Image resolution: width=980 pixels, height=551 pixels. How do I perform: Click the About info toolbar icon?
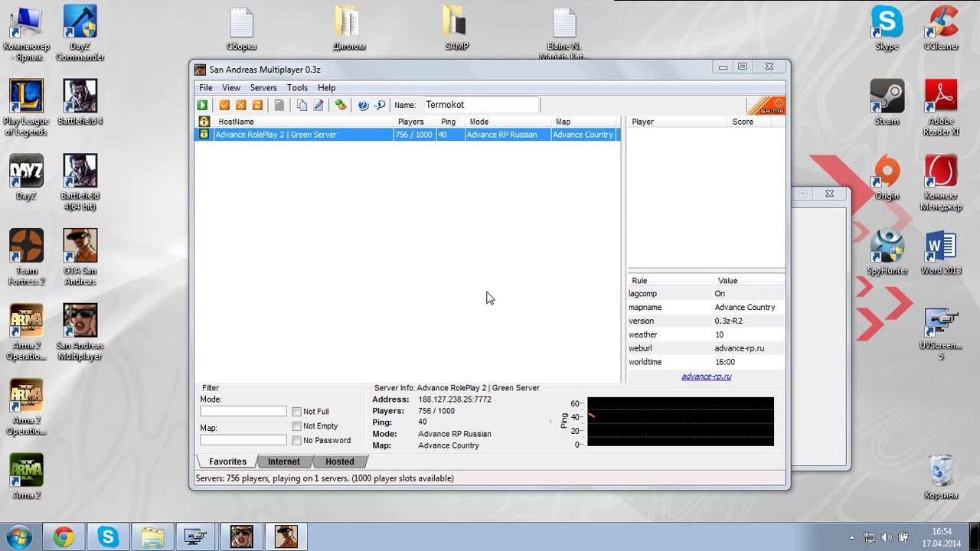[x=379, y=106]
